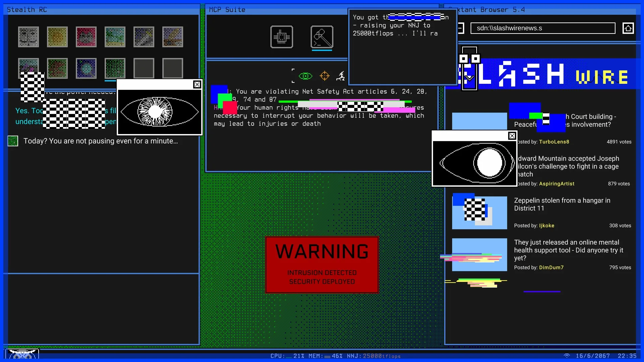Click the AspiringArtist username link
This screenshot has height=362, width=644.
(x=556, y=184)
